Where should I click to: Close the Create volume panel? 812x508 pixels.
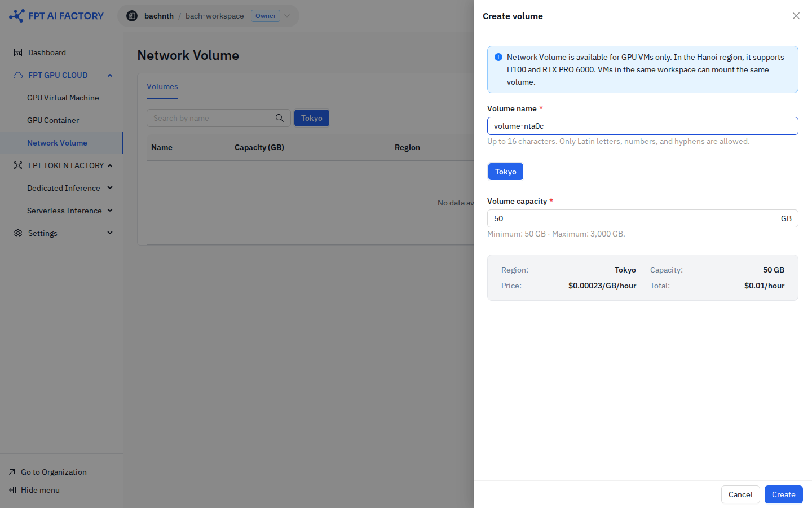pyautogui.click(x=796, y=16)
